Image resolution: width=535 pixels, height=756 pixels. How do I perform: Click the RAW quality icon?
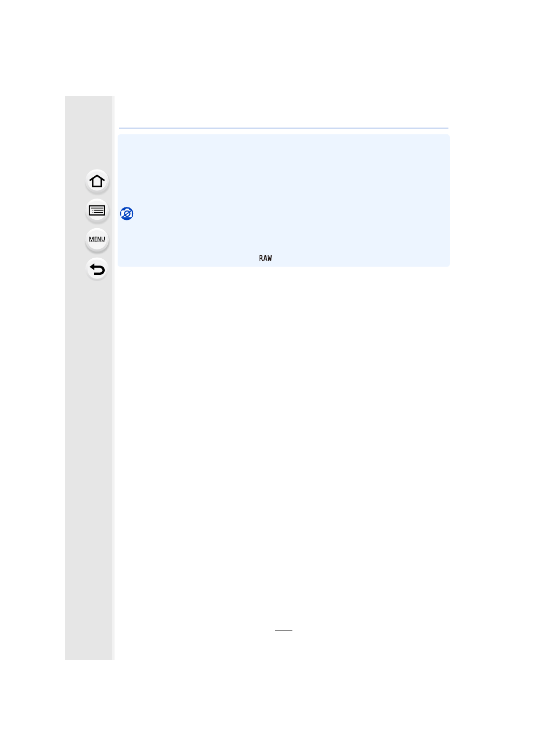(x=265, y=258)
